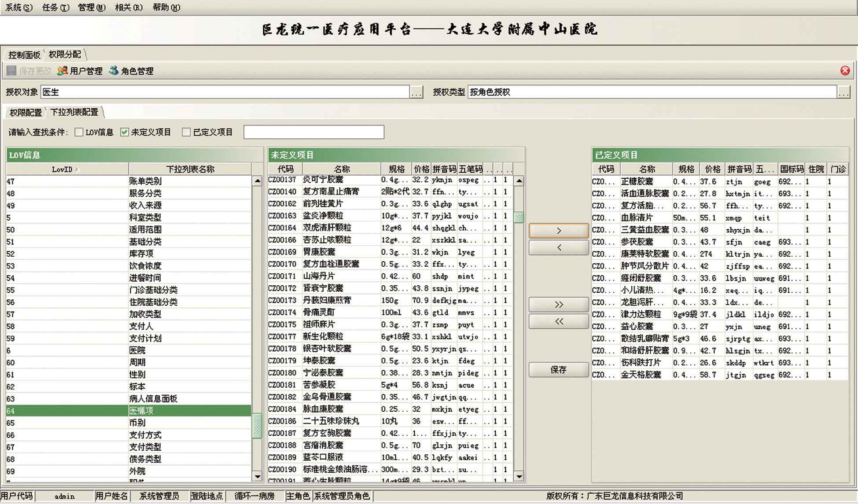This screenshot has height=504, width=858.
Task: Move selected item right with > button
Action: 559,231
